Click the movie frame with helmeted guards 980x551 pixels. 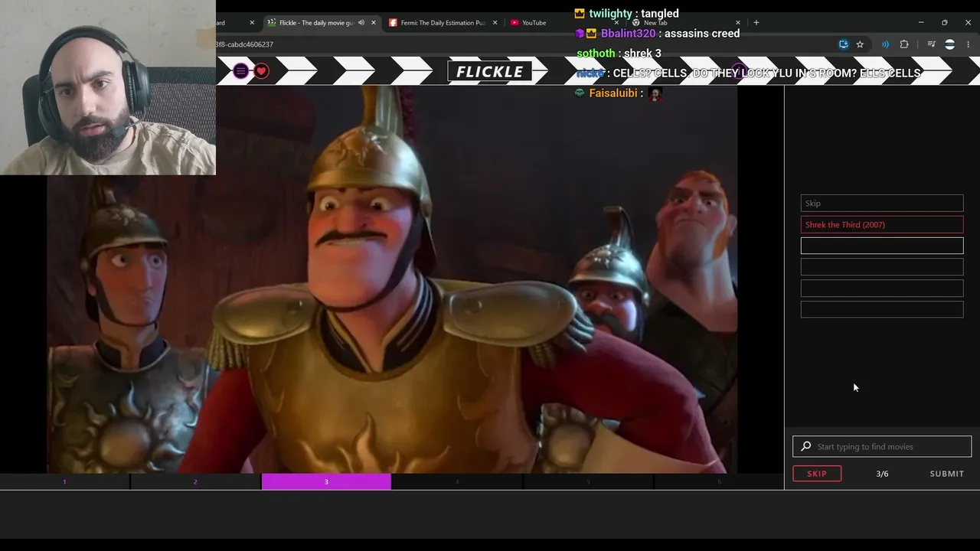pyautogui.click(x=392, y=279)
